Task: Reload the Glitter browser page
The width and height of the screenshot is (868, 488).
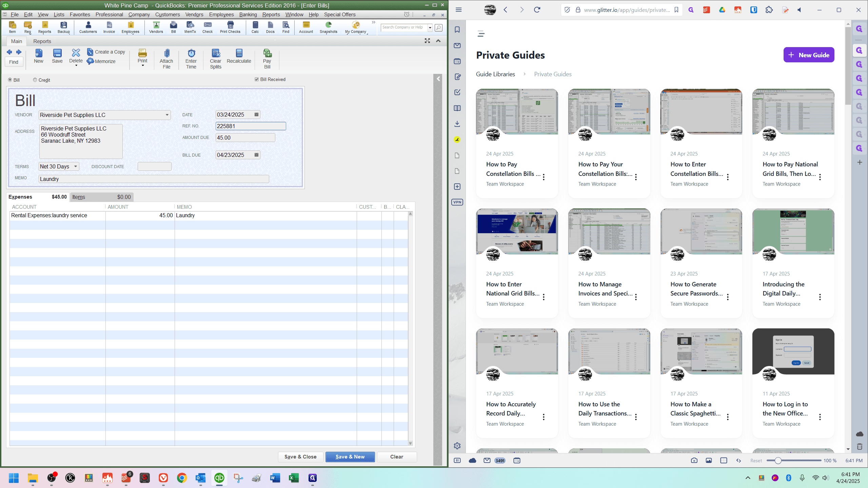Action: pos(537,10)
